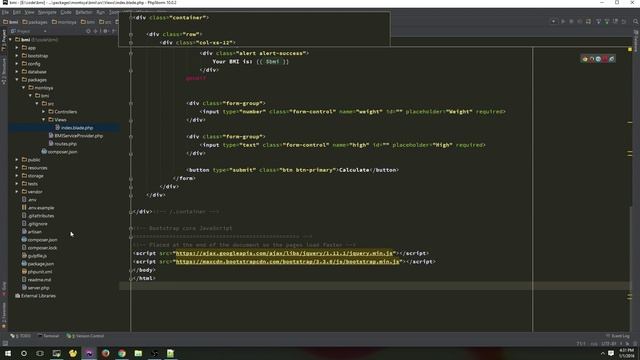Collapse the montoya folder
This screenshot has height=360, width=640.
(24, 88)
